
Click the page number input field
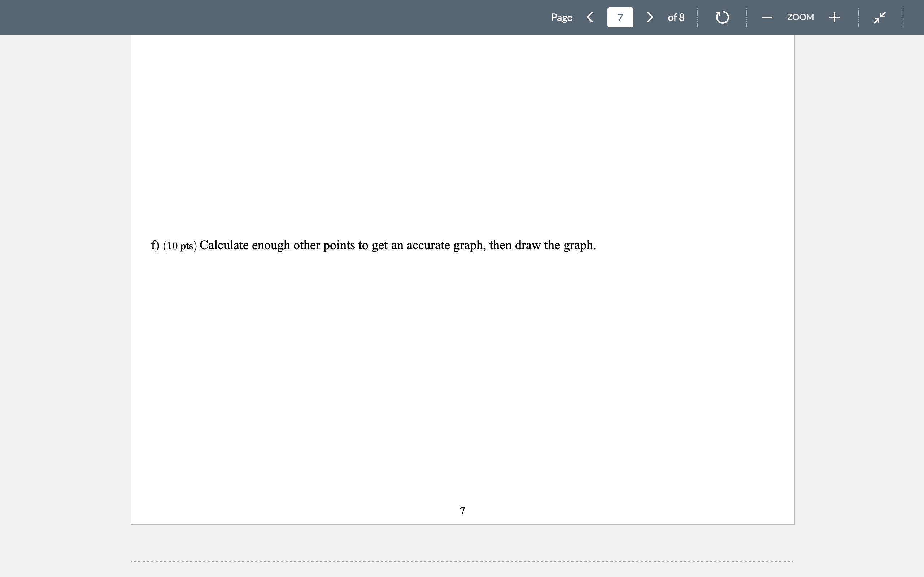620,17
